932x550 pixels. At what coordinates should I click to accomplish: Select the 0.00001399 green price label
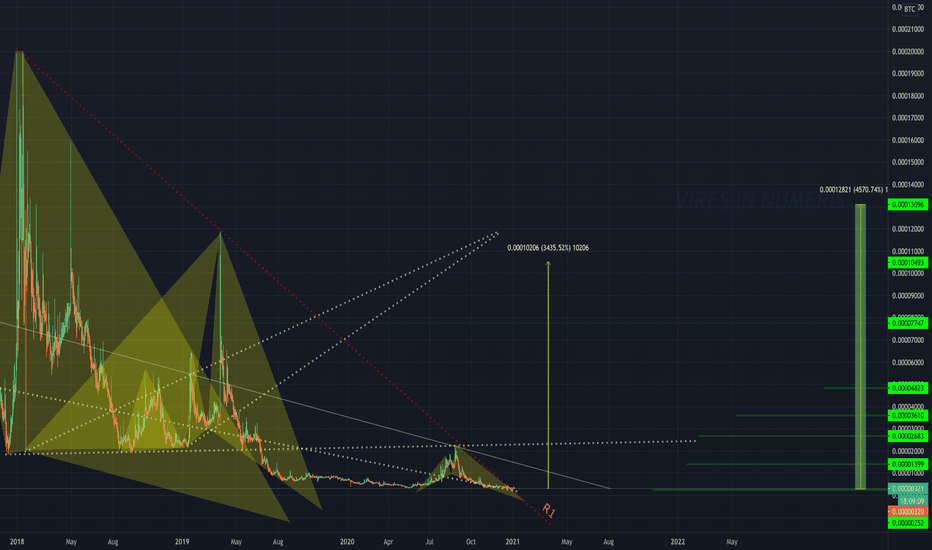point(908,464)
